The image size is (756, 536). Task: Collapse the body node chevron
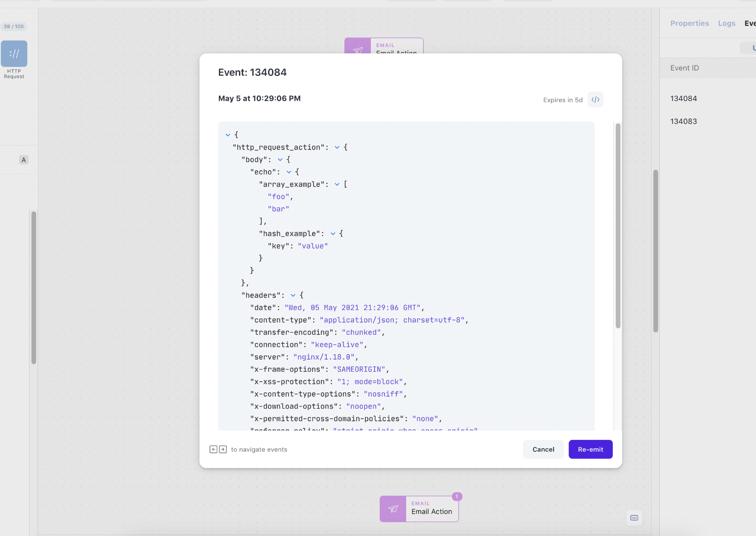pos(280,160)
